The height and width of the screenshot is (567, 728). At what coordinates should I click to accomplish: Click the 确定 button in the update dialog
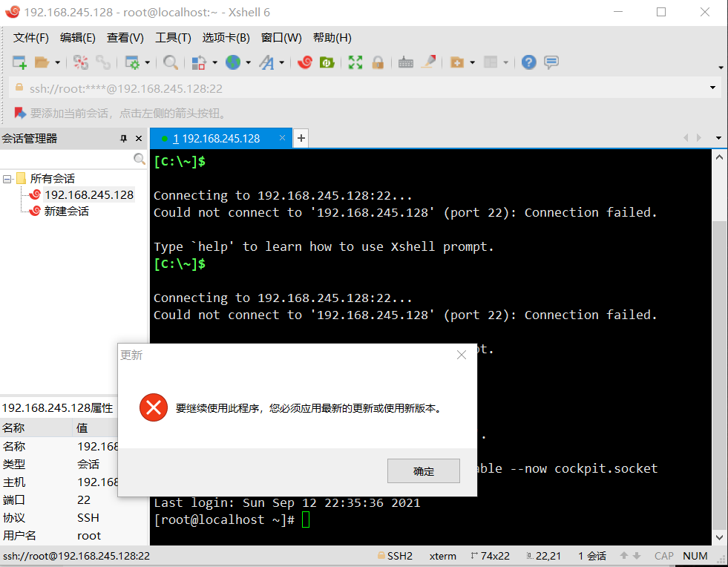(x=424, y=471)
